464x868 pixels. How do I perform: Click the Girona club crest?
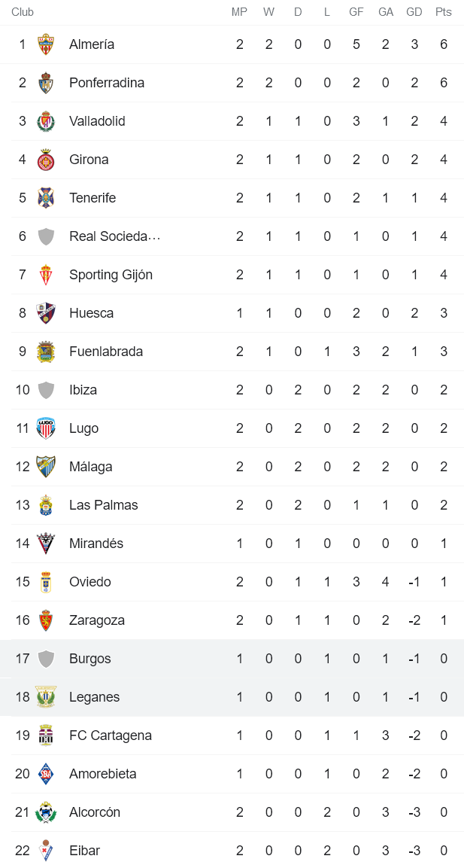[x=47, y=159]
